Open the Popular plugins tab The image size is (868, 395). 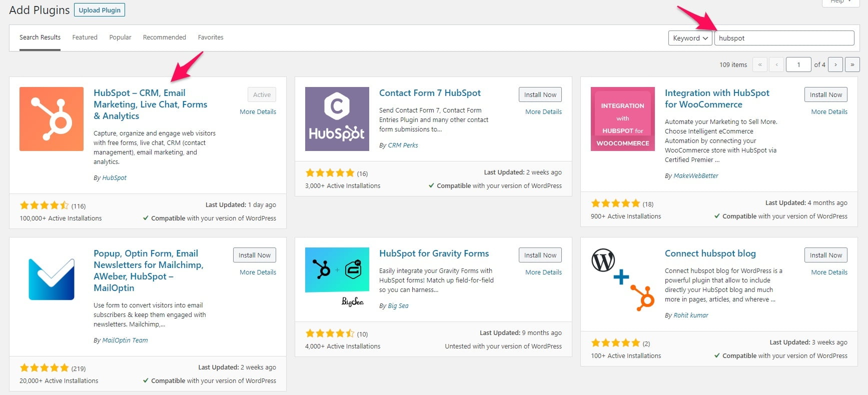tap(120, 37)
